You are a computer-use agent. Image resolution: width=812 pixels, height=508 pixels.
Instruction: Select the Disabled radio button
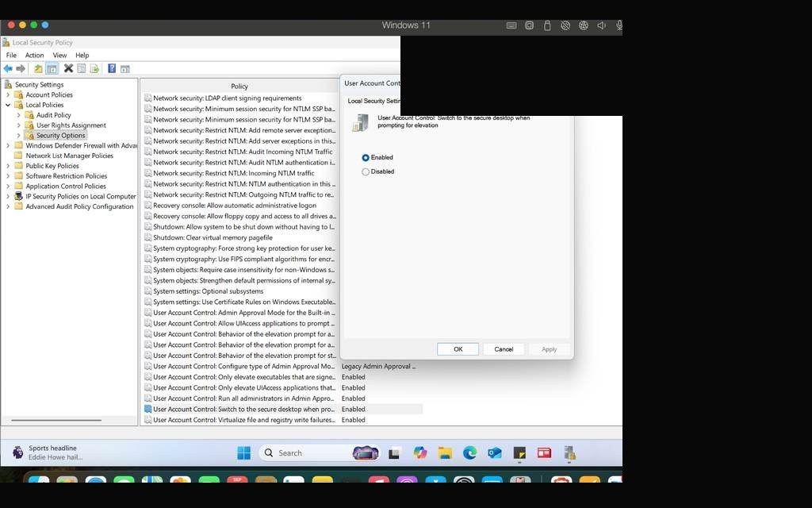tap(366, 171)
